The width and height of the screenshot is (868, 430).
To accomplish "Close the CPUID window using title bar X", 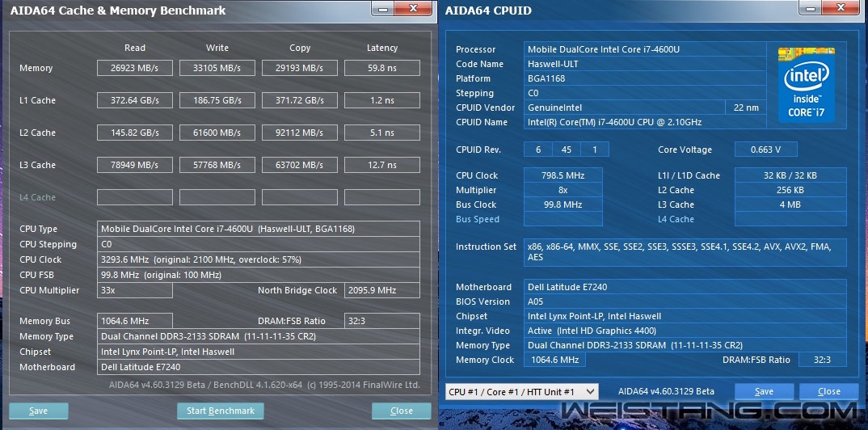I will [x=840, y=8].
